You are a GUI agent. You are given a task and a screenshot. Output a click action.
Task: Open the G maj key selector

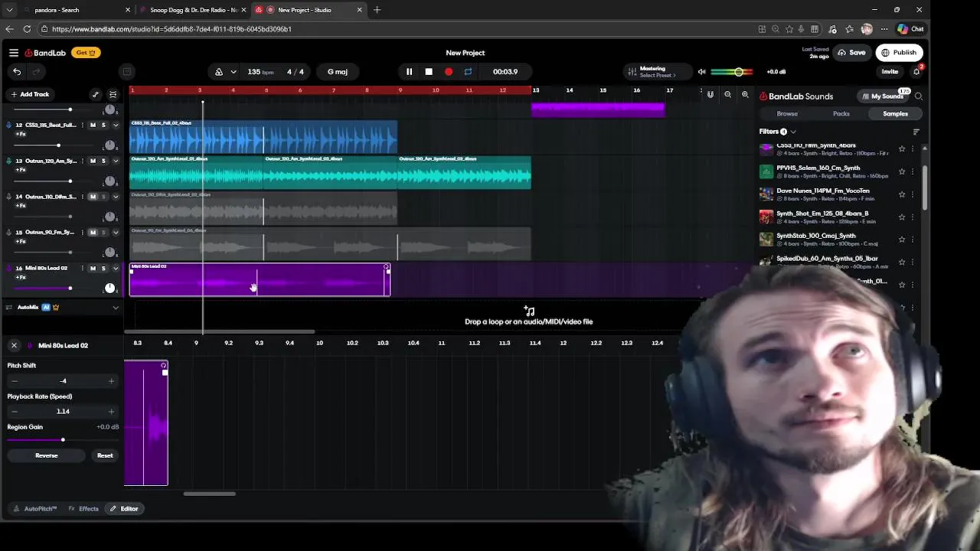338,72
